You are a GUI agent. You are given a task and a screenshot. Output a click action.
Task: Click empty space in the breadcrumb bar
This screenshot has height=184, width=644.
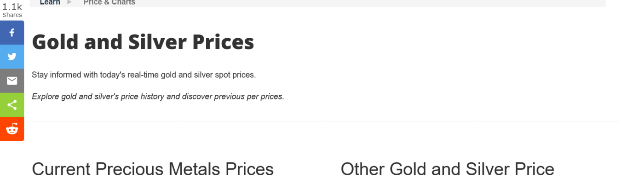point(368,3)
